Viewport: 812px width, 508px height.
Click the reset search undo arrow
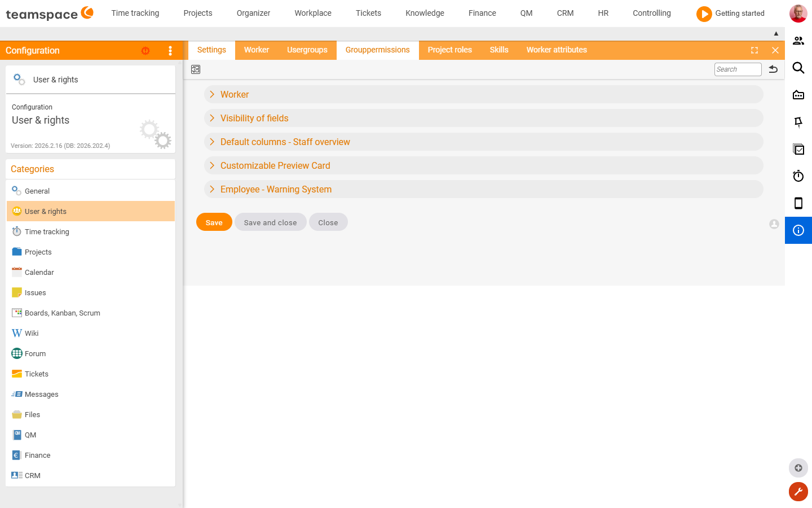(x=773, y=69)
